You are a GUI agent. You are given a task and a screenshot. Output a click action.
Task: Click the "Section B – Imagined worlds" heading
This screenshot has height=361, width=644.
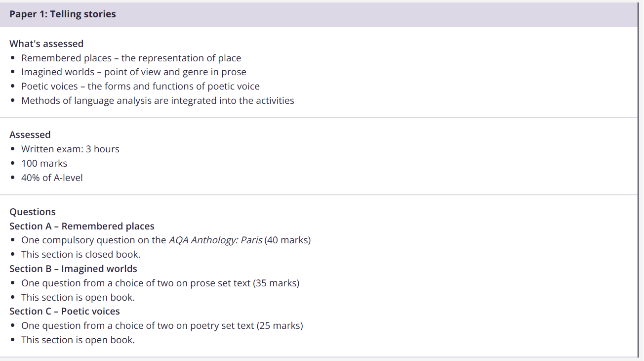pos(73,269)
